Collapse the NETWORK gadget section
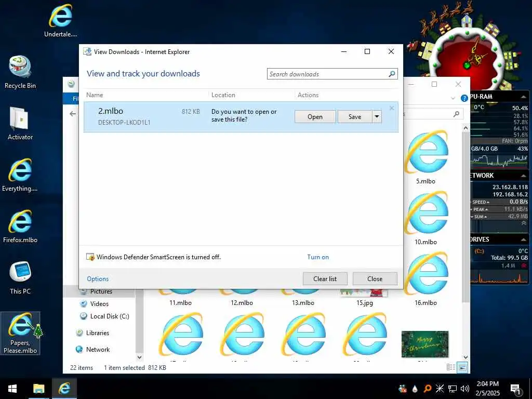The height and width of the screenshot is (399, 532). click(524, 176)
